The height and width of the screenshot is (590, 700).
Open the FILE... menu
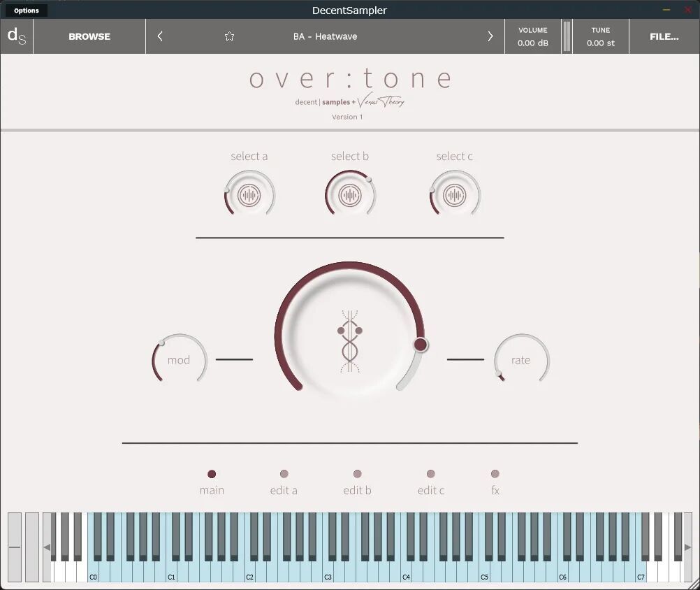(664, 36)
